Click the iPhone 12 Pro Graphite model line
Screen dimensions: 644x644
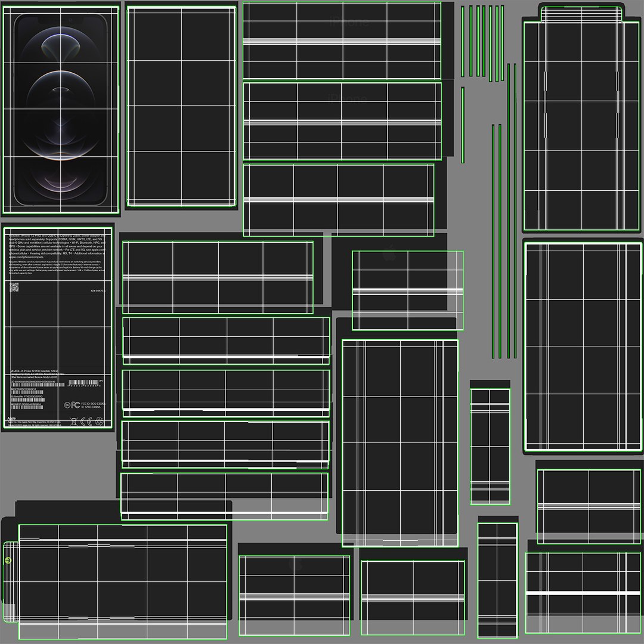click(35, 371)
